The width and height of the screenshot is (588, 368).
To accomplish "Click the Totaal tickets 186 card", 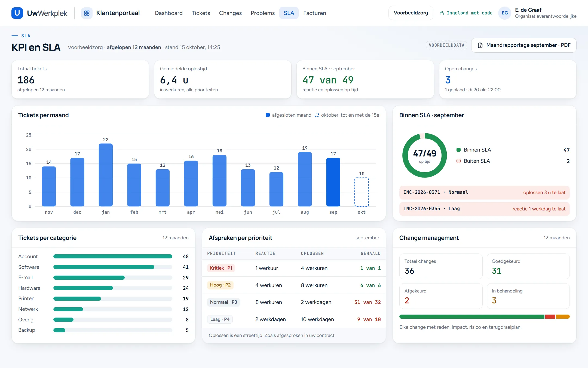I will [80, 79].
